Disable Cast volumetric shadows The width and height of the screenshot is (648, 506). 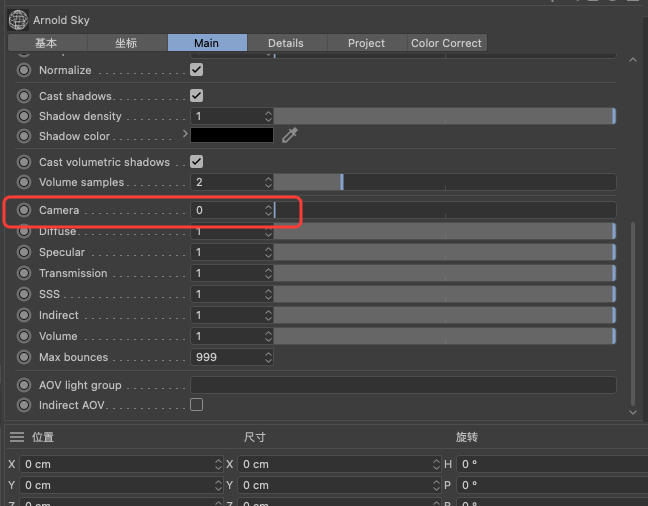[x=197, y=161]
